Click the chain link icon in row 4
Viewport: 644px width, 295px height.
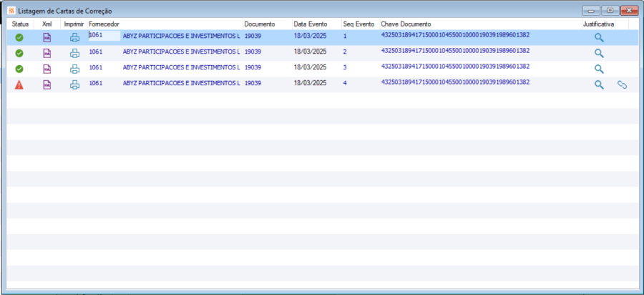[623, 85]
